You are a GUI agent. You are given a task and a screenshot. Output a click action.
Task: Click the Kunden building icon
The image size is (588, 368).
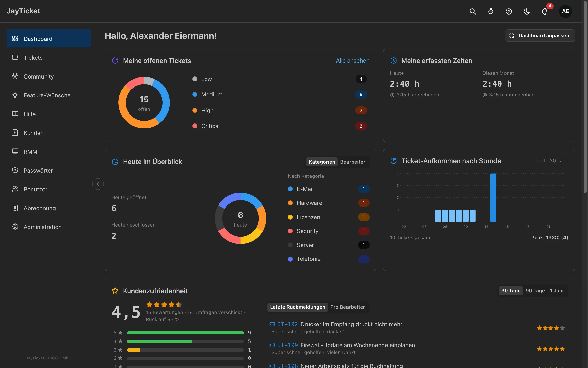click(15, 133)
